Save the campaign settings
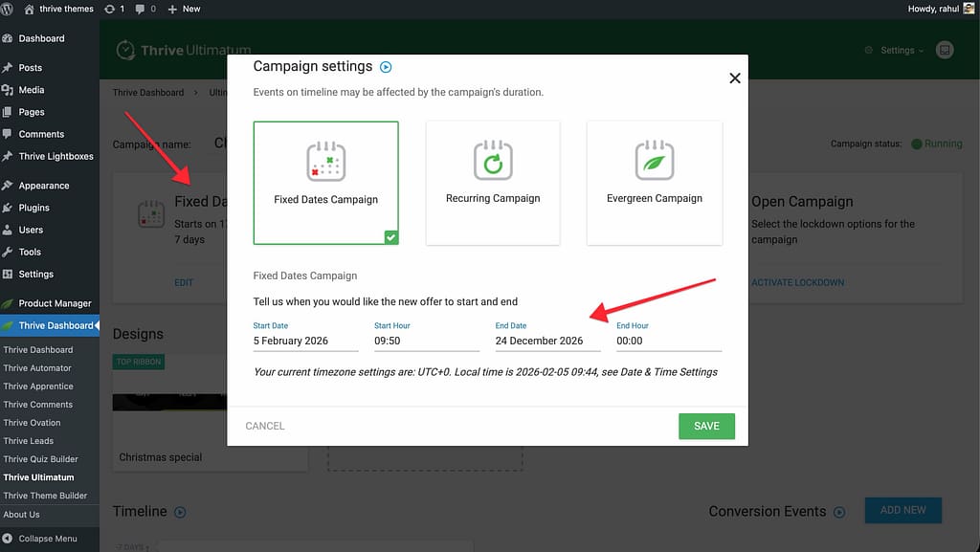The height and width of the screenshot is (552, 980). pyautogui.click(x=706, y=426)
